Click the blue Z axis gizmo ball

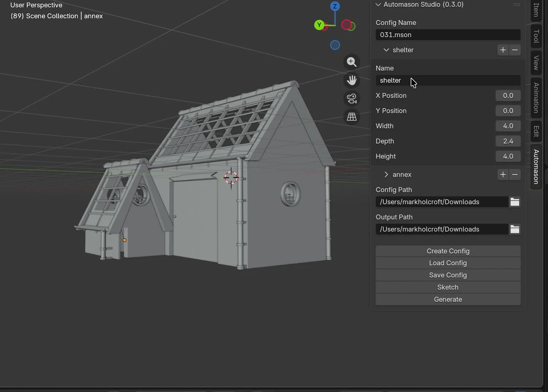coord(335,6)
